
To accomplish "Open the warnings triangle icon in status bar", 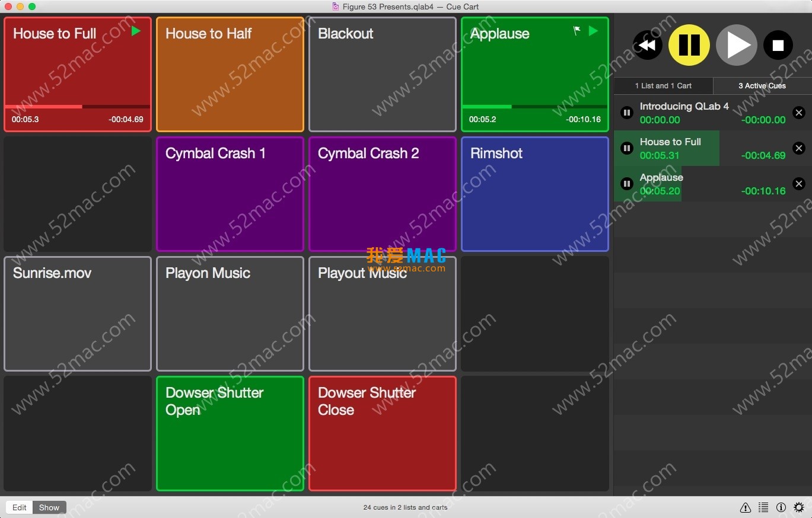I will (746, 507).
